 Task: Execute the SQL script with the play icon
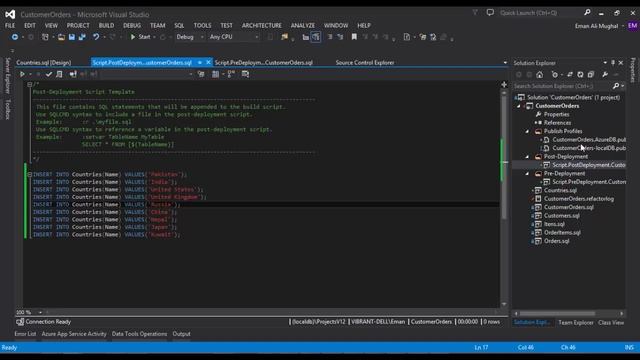tap(22, 74)
